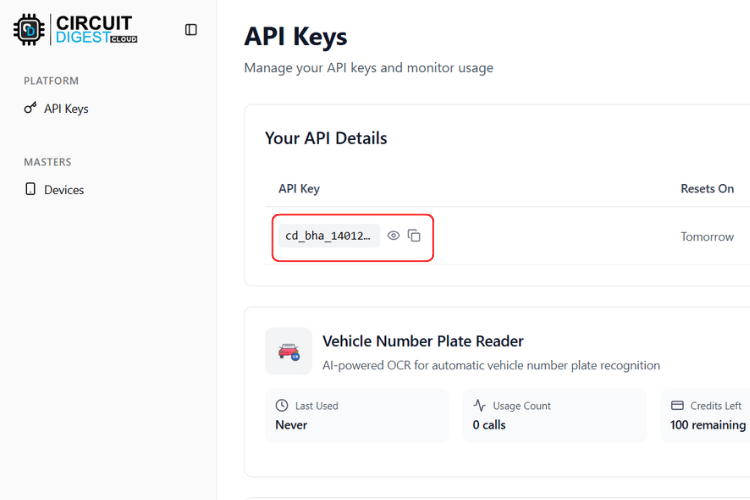The height and width of the screenshot is (500, 750).
Task: Click the Usage Count activity icon
Action: (480, 406)
